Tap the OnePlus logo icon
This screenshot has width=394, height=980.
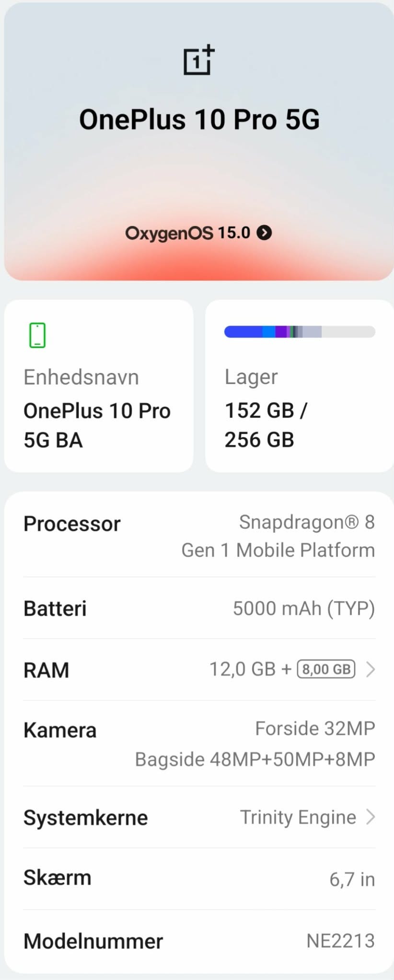click(199, 60)
